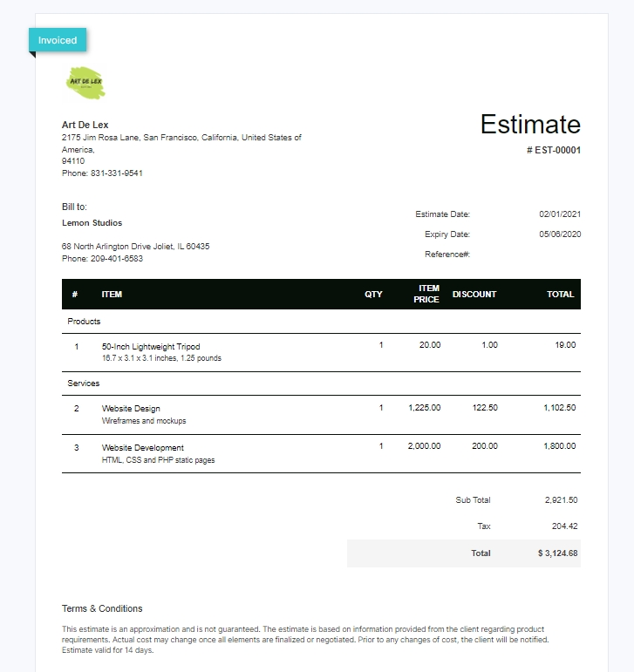Click the DISCOUNT column header
634x672 pixels.
474,295
